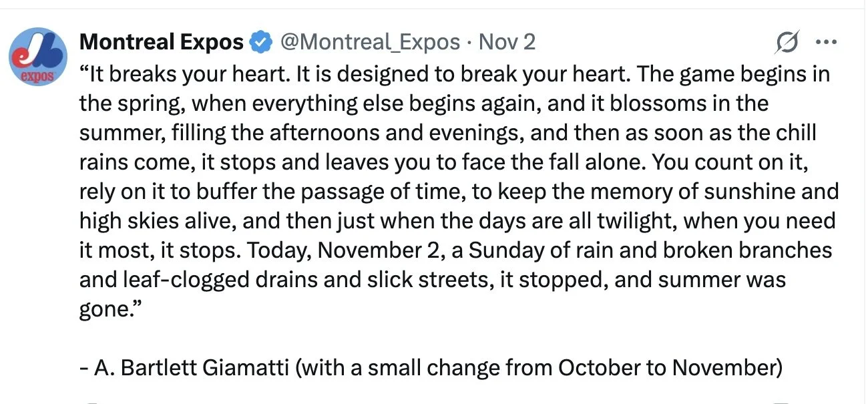Click the Montreal Expos display name

tap(162, 43)
